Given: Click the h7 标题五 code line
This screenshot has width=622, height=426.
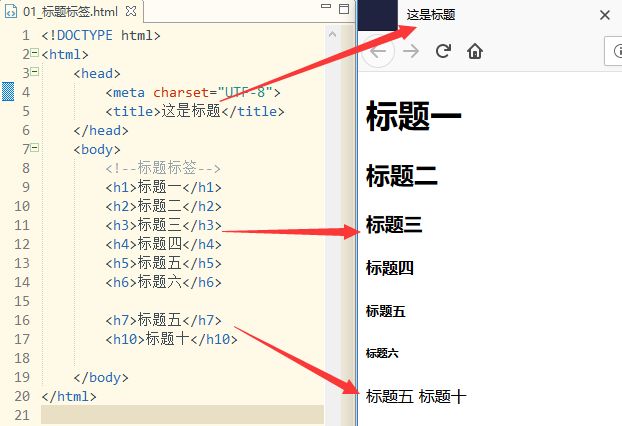Looking at the screenshot, I should pyautogui.click(x=163, y=320).
